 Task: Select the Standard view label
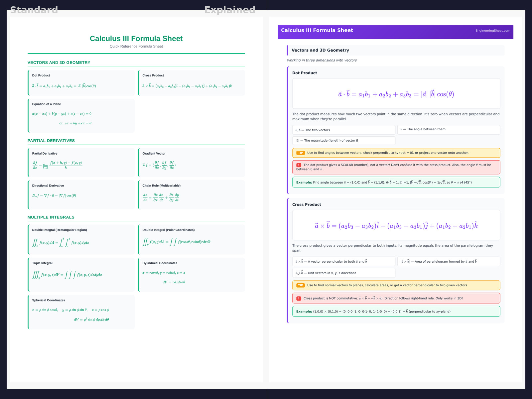click(x=34, y=10)
